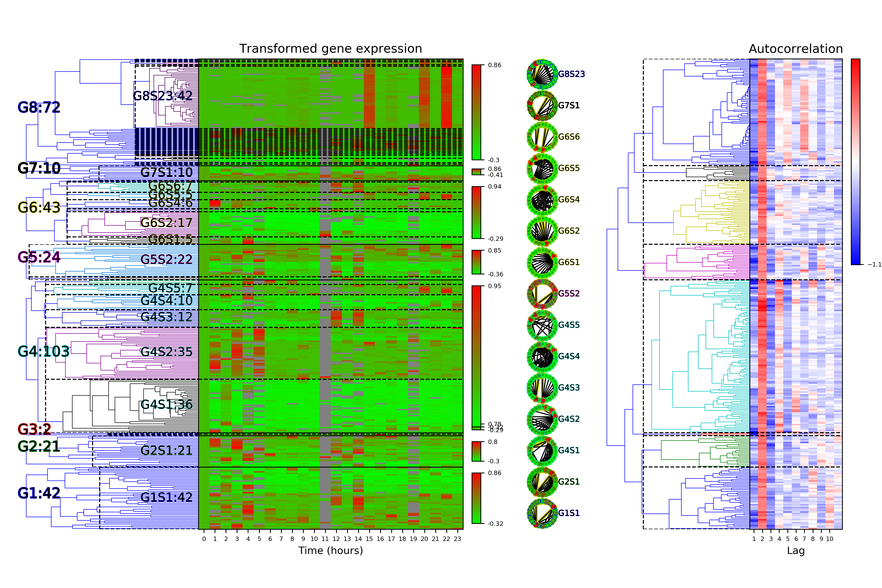This screenshot has width=882, height=588.
Task: Click the G4S1:36 subgroup label
Action: click(167, 405)
